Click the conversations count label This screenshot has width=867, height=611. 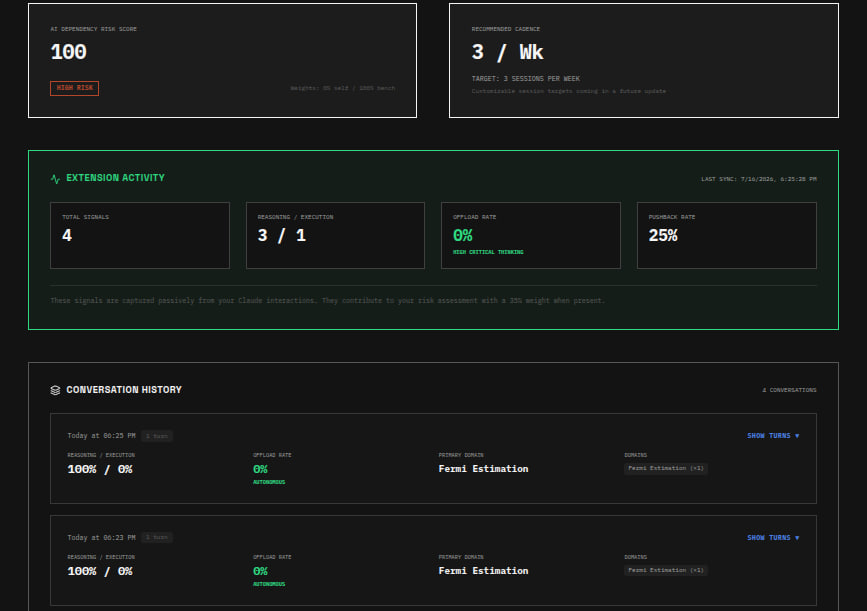(789, 390)
